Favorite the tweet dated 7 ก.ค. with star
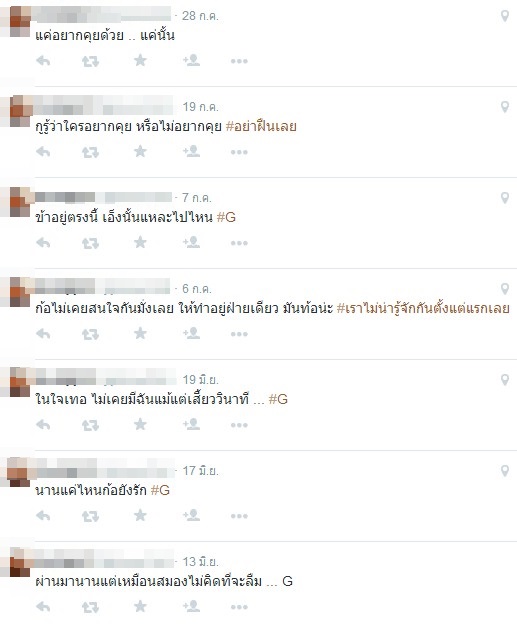Viewport: 517px width, 627px height. tap(140, 242)
